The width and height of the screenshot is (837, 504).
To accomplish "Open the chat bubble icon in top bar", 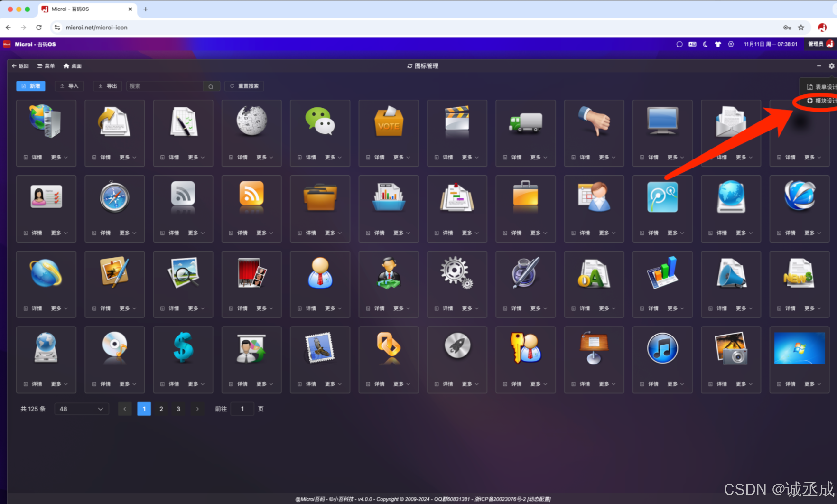I will [679, 44].
